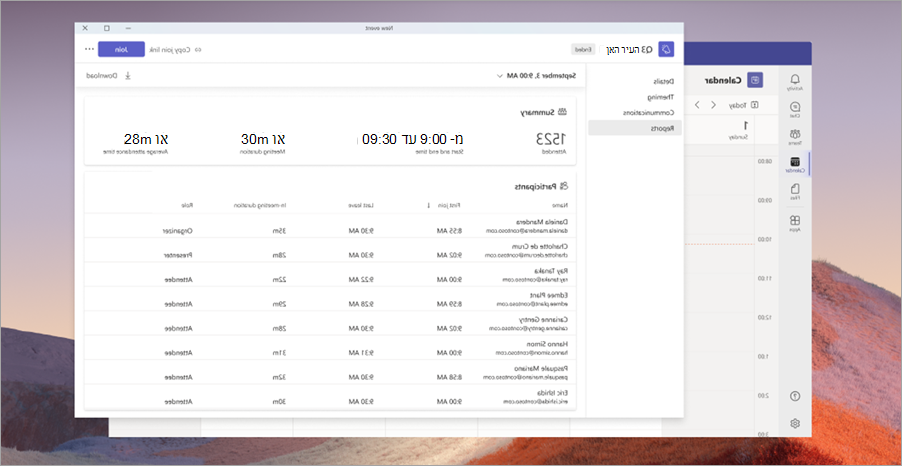Click the Copy join link chain icon
Viewport: 902px width, 466px height.
click(198, 50)
